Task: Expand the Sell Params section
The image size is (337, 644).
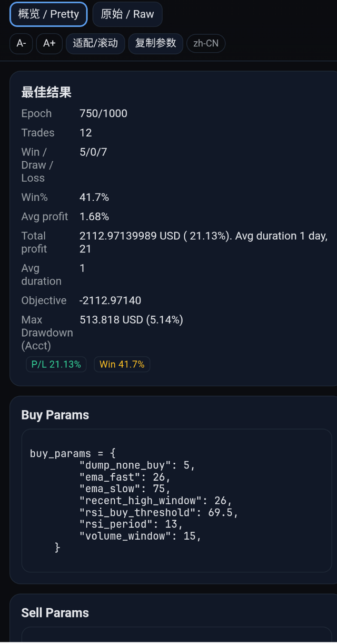Action: tap(54, 613)
